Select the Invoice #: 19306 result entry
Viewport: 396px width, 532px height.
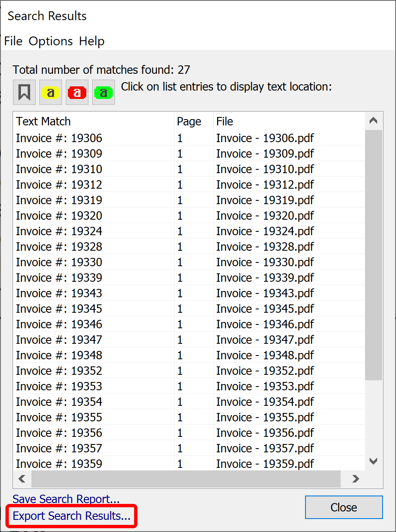pos(59,138)
